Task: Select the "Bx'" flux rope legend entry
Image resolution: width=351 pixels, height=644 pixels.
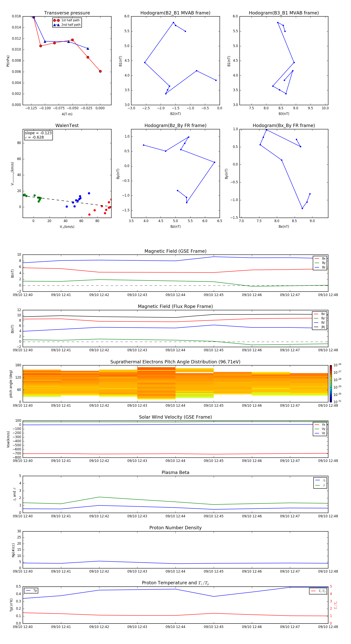Action: tap(320, 314)
